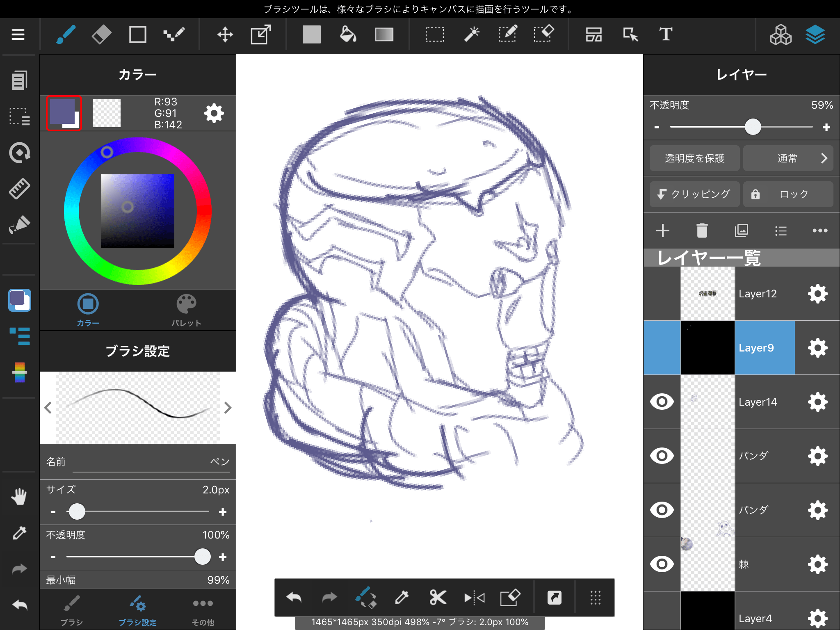Open the 通常 blend mode dropdown
The width and height of the screenshot is (840, 630).
[788, 158]
